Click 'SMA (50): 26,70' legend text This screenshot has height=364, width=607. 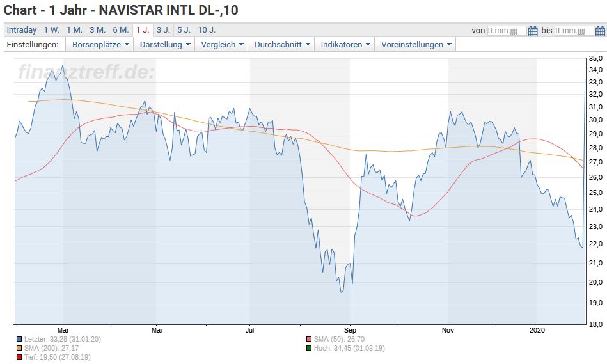tap(339, 339)
